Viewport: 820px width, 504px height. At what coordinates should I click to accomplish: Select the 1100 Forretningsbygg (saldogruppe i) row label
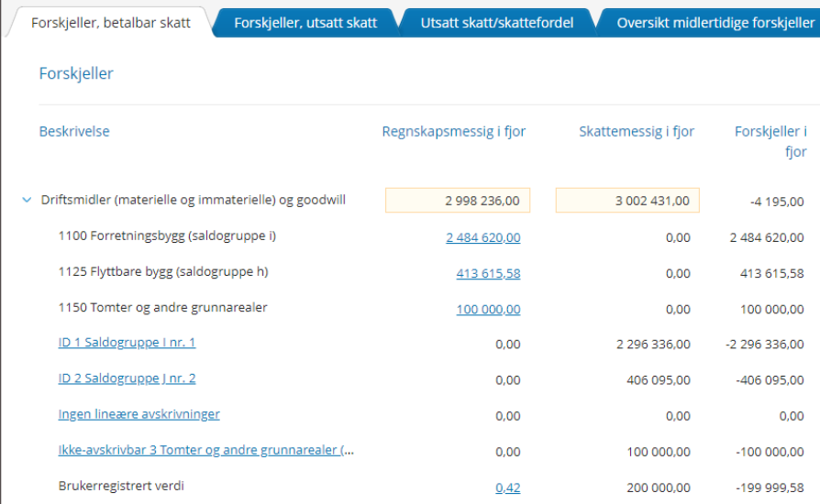167,236
